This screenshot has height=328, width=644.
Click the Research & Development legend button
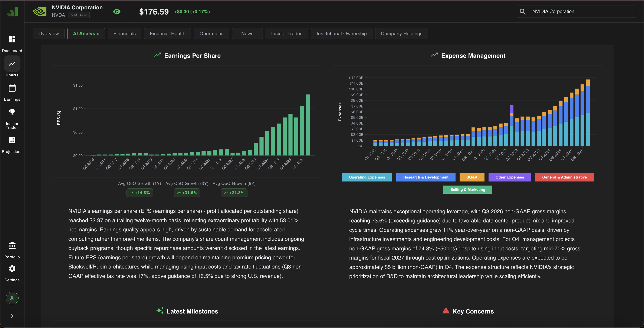(x=426, y=177)
